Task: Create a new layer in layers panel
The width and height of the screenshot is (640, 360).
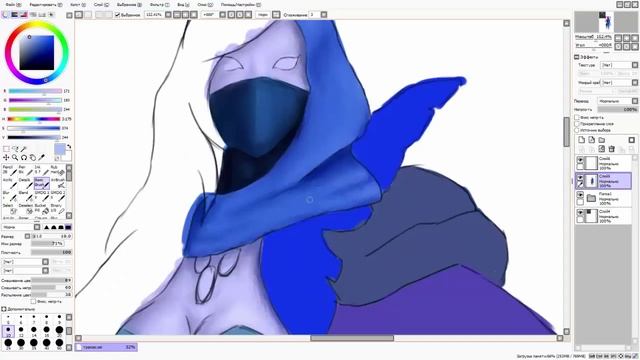Action: pos(582,140)
